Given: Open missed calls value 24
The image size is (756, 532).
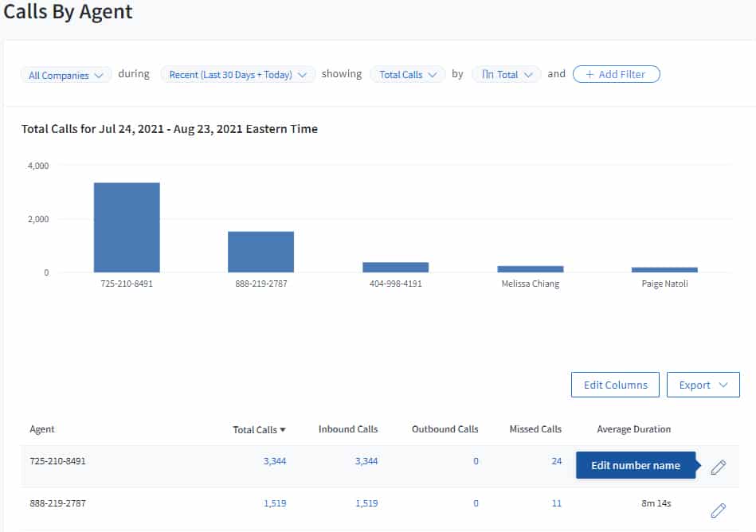Looking at the screenshot, I should [x=556, y=460].
